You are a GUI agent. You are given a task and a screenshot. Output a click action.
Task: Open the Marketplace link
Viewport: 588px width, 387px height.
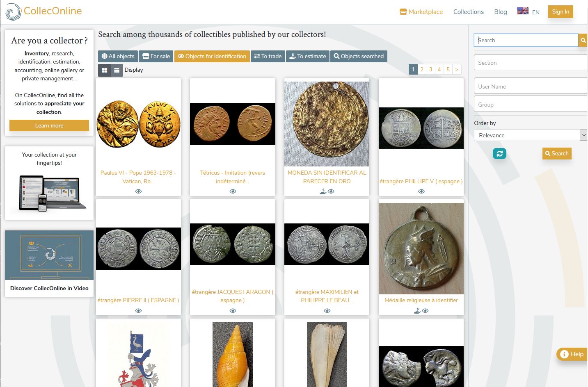click(x=421, y=12)
